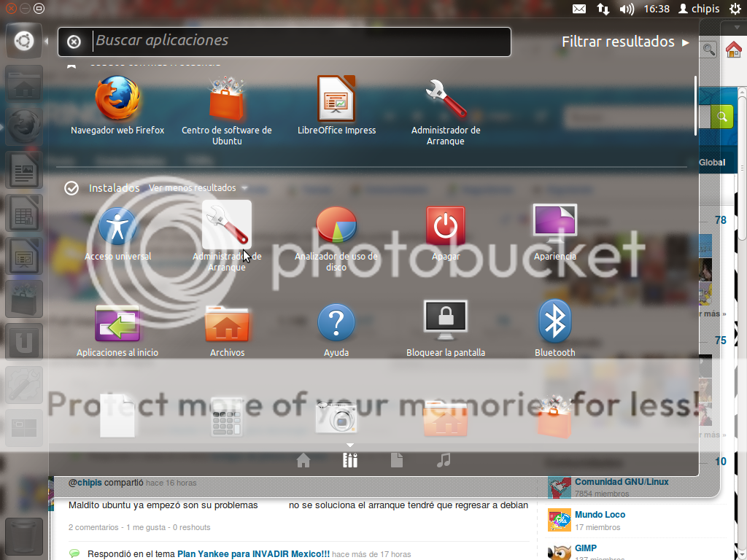
Task: Open @chipis profile link in browser
Action: (x=85, y=483)
